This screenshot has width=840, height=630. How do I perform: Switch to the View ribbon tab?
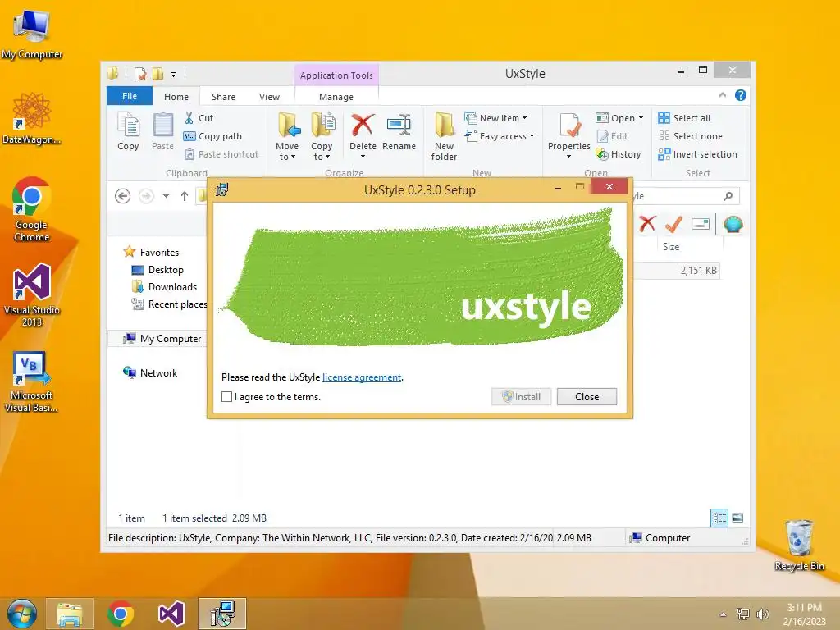pos(269,97)
